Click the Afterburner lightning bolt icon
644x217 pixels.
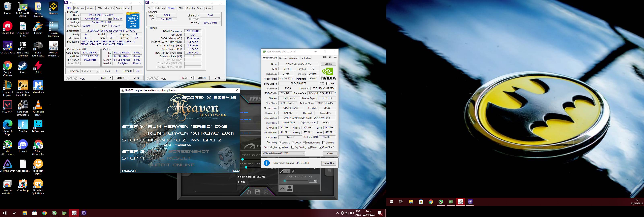click(293, 171)
